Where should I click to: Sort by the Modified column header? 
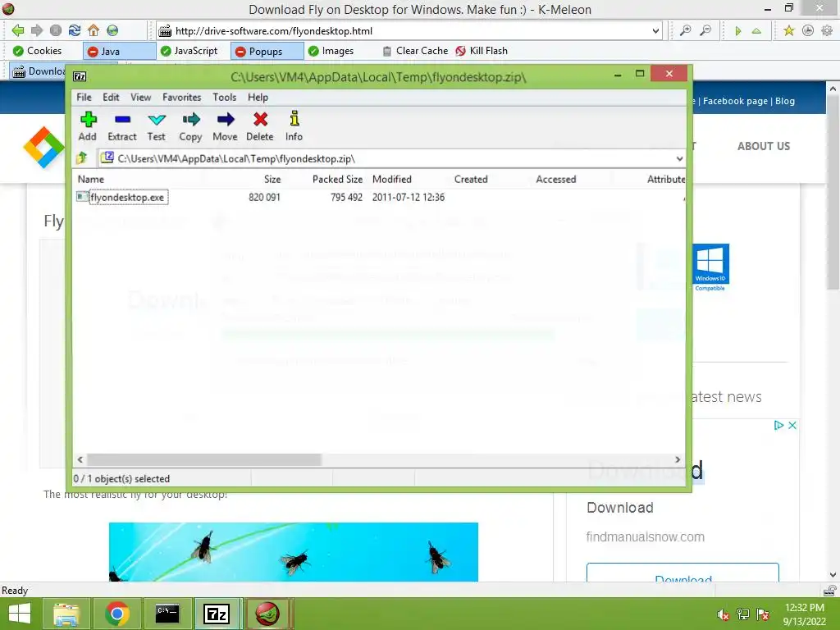point(391,179)
